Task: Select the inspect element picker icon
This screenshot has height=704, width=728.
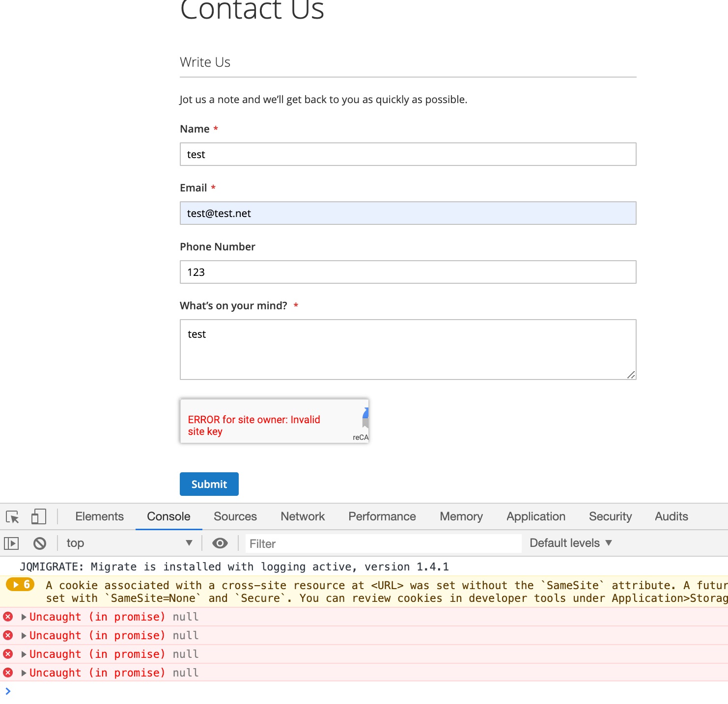Action: [12, 516]
